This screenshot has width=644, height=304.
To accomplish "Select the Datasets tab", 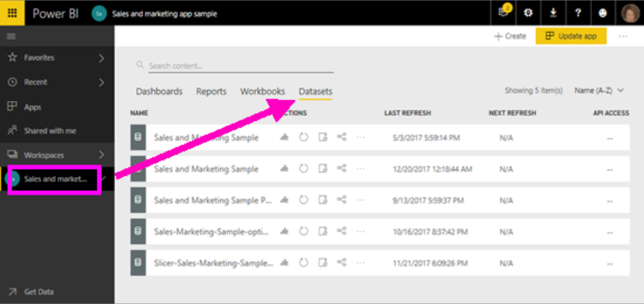I will pos(316,92).
